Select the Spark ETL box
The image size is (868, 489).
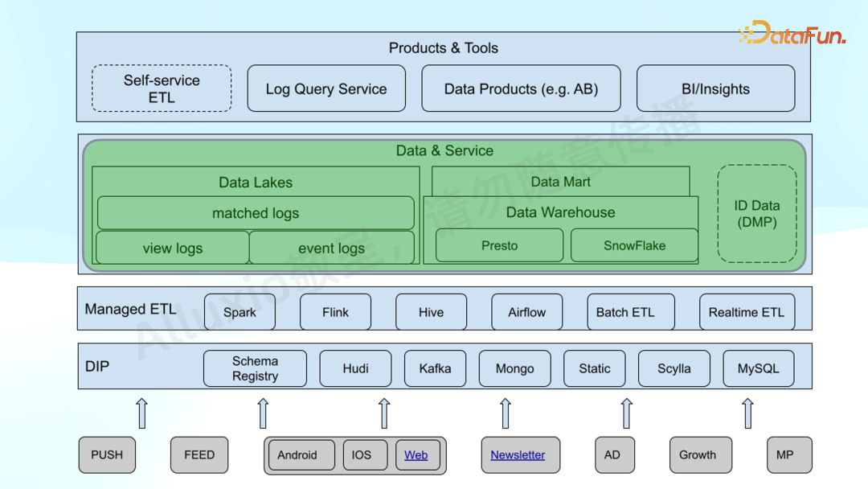tap(240, 312)
